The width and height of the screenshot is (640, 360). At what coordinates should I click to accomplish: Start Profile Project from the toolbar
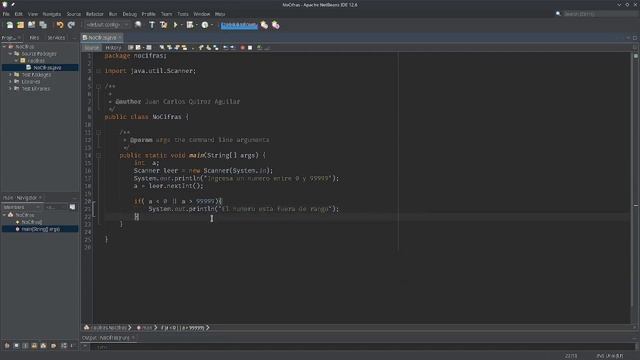coord(205,25)
